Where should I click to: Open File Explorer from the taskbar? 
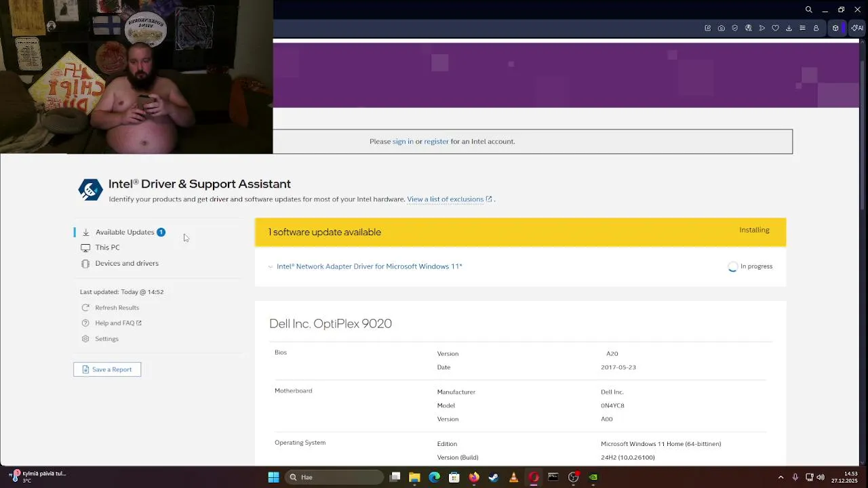point(414,477)
